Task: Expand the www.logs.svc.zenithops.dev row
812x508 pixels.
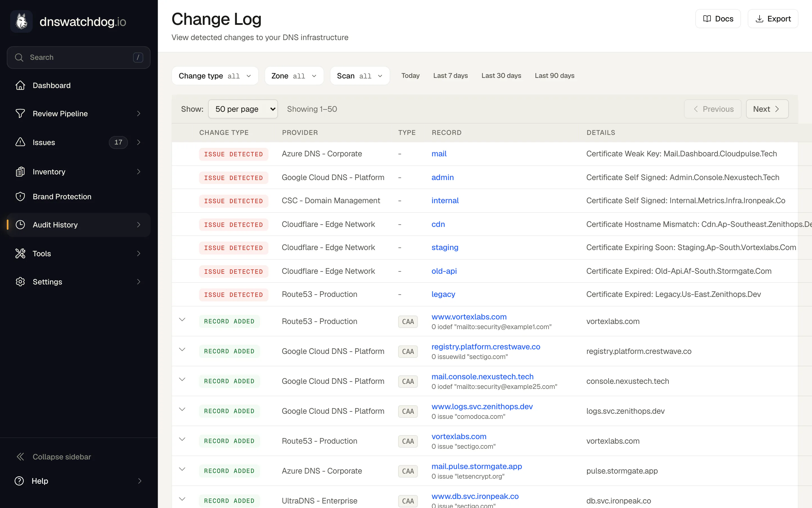Action: [182, 409]
